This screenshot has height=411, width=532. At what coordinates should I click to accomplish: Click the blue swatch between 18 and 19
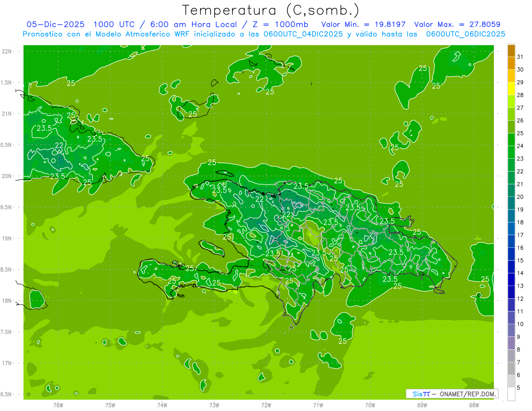tap(511, 216)
